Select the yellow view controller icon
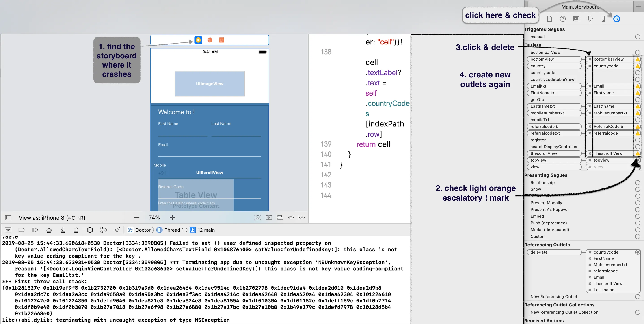The height and width of the screenshot is (324, 644). [x=198, y=40]
